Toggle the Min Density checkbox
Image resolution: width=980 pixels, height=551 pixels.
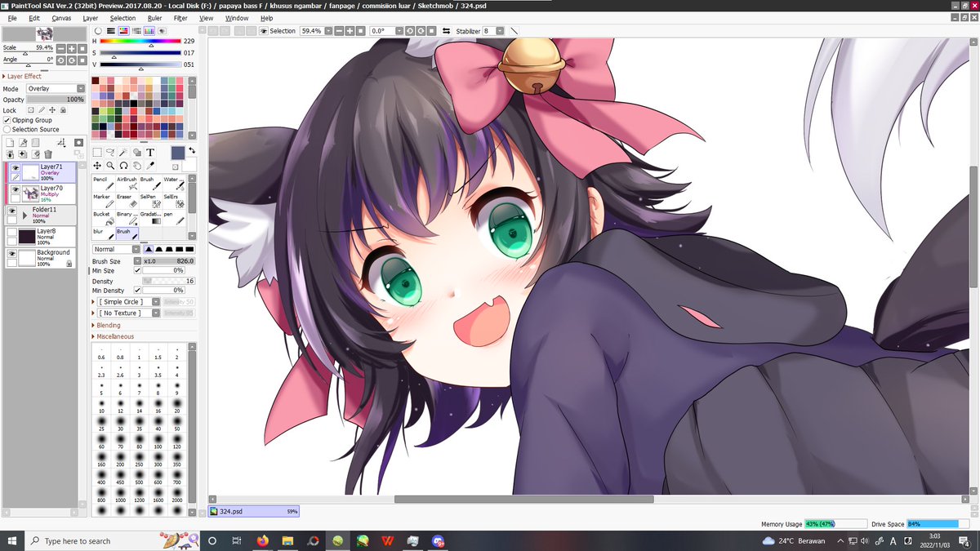137,290
